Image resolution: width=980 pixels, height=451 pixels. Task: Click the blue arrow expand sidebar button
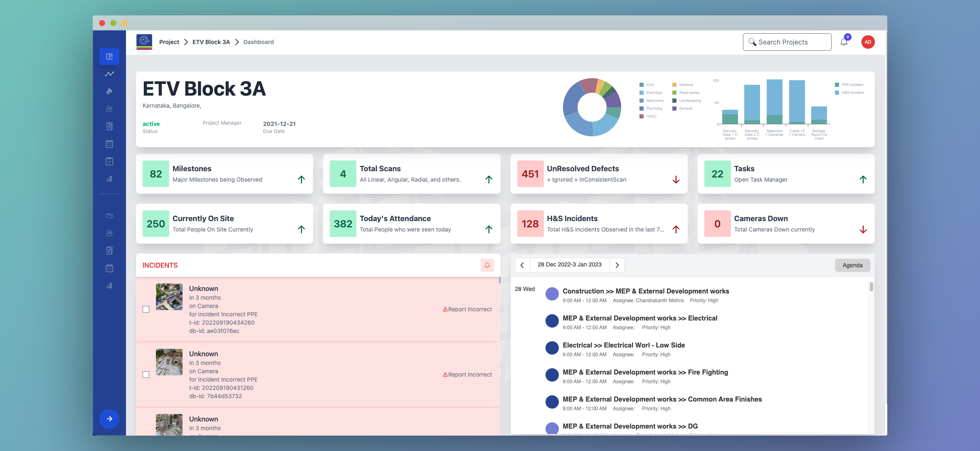(x=109, y=419)
